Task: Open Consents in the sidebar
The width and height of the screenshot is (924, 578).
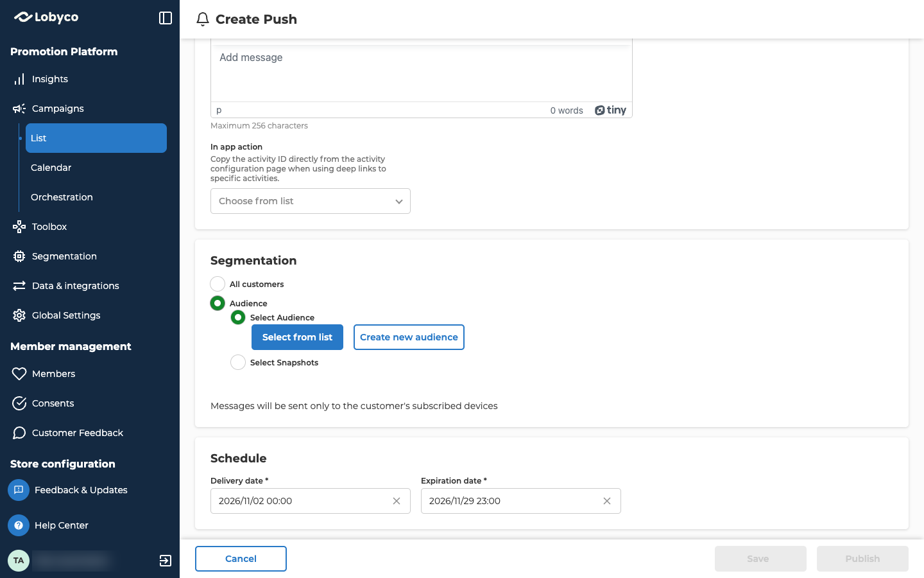Action: click(90, 403)
